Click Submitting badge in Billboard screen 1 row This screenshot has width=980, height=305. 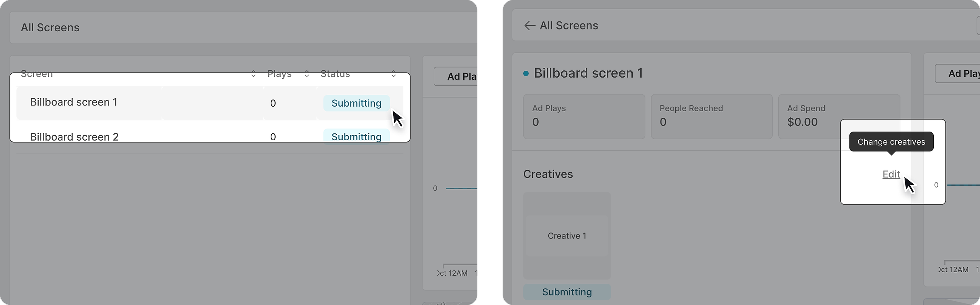356,103
